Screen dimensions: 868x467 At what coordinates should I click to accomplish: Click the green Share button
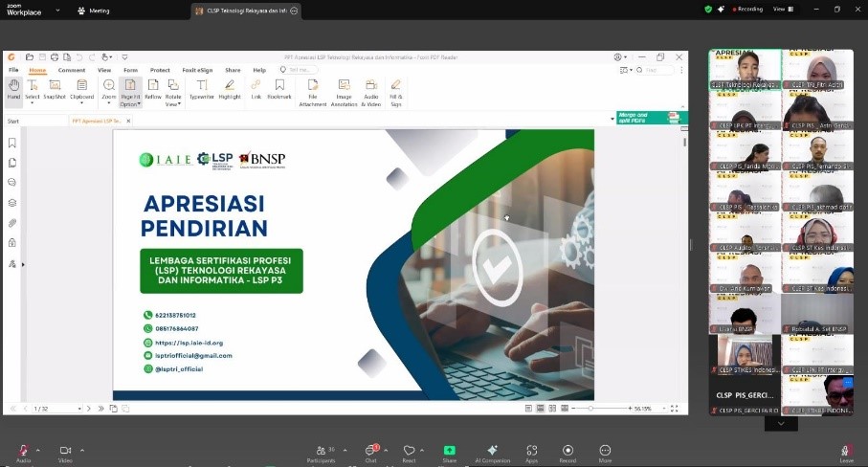point(449,451)
